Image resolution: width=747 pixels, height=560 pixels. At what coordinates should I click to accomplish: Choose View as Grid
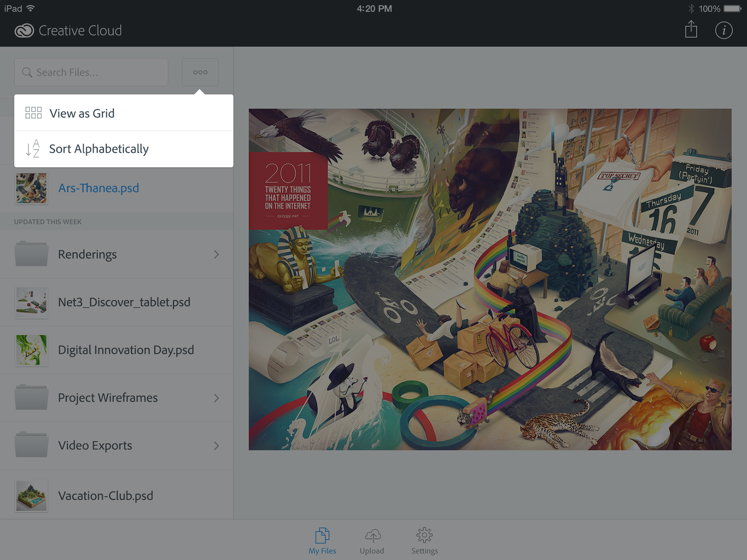click(x=124, y=113)
